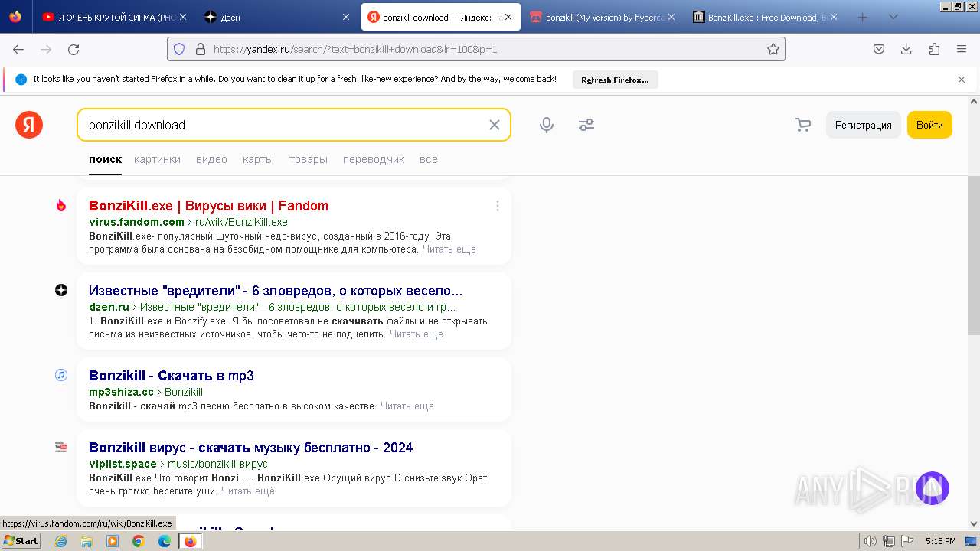Switch to the YouTube СИГМА tab

tap(114, 17)
